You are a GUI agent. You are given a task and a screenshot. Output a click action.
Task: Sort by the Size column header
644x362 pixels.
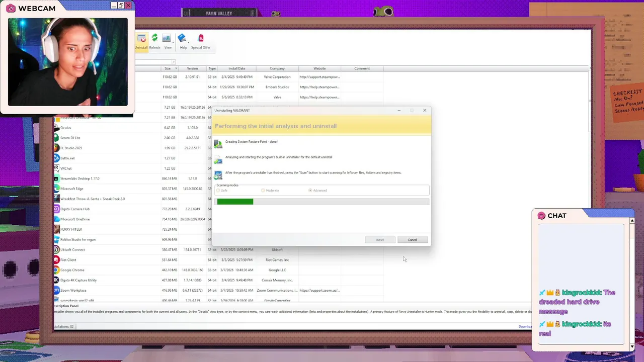pos(170,68)
